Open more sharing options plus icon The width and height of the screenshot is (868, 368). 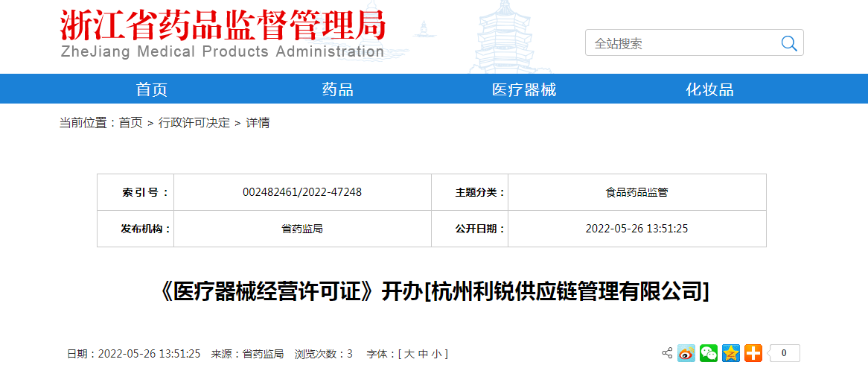(x=753, y=352)
